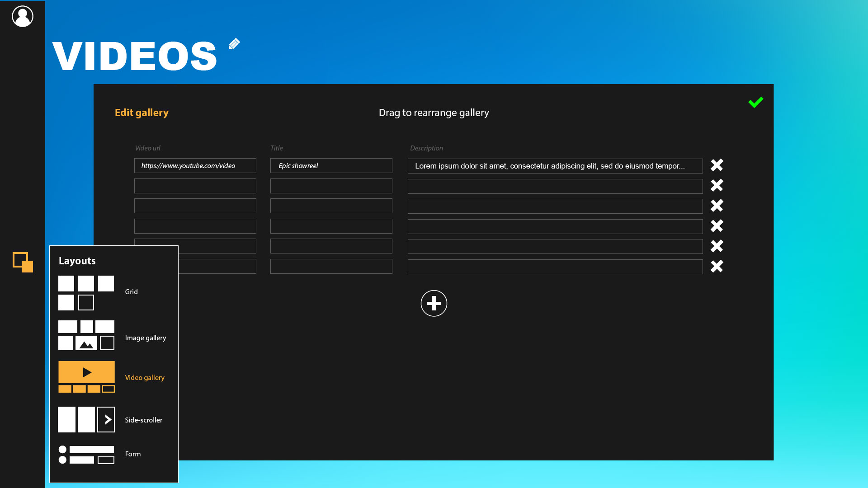This screenshot has width=868, height=488.
Task: Choose the Form label in Layouts
Action: (132, 454)
